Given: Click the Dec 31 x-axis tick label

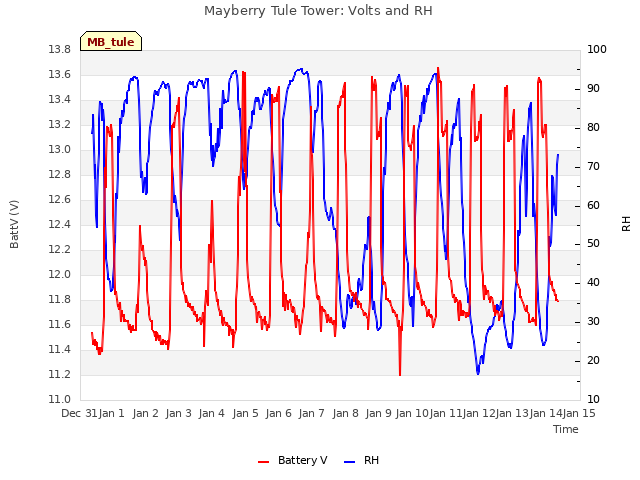Looking at the screenshot, I should [79, 413].
